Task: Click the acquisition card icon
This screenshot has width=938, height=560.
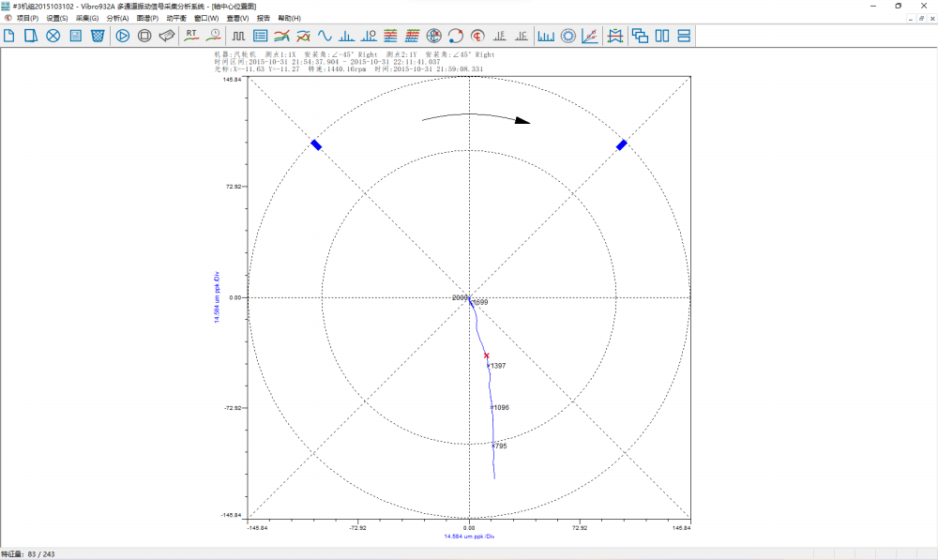Action: click(166, 36)
